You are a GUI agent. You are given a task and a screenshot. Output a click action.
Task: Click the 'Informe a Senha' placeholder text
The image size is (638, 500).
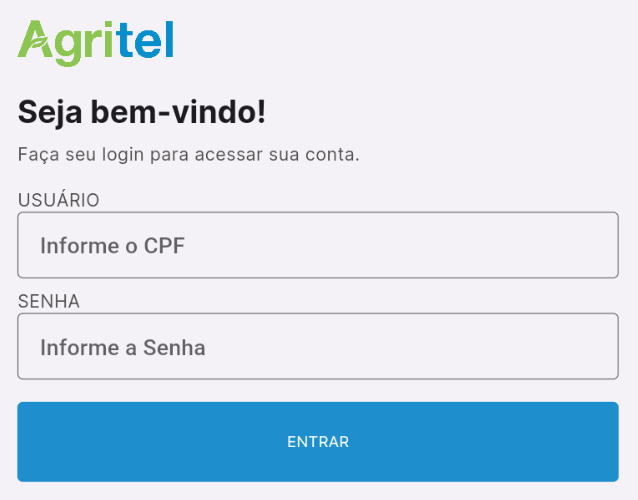(122, 347)
